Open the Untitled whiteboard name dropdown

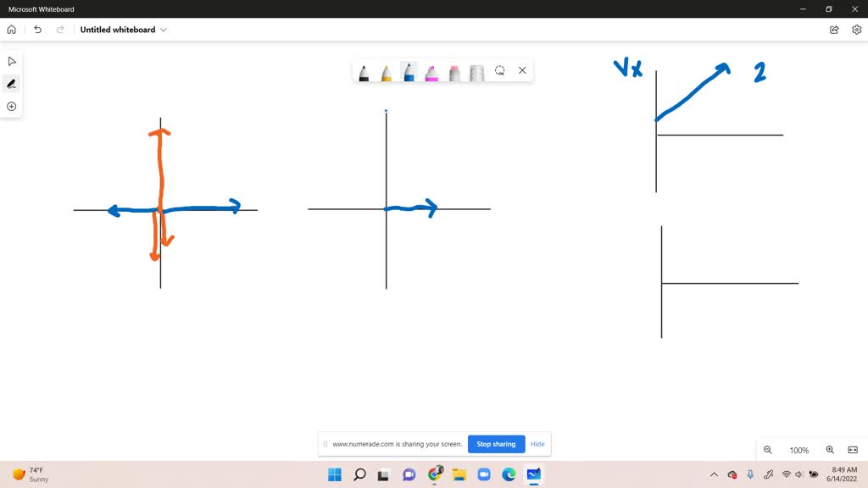(124, 30)
